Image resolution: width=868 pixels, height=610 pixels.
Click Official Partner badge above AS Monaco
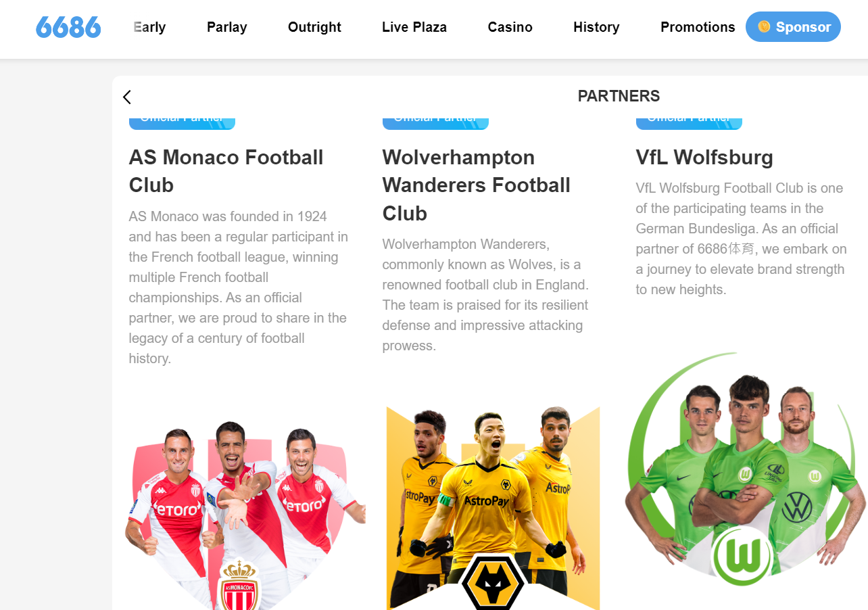coord(182,120)
